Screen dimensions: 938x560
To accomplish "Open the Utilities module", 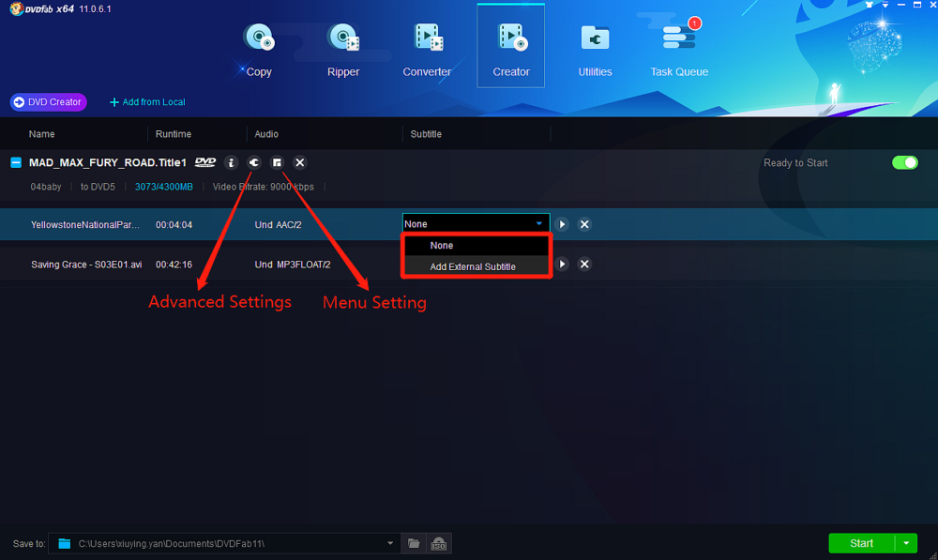I will coord(595,51).
